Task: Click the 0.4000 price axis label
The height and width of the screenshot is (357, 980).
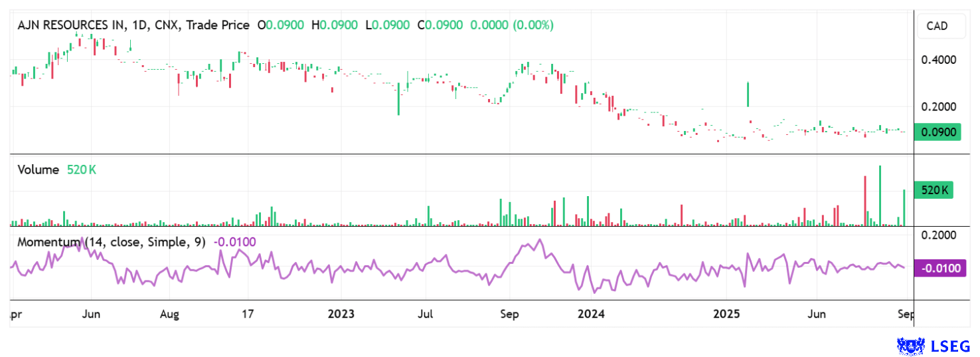Action: coord(938,60)
